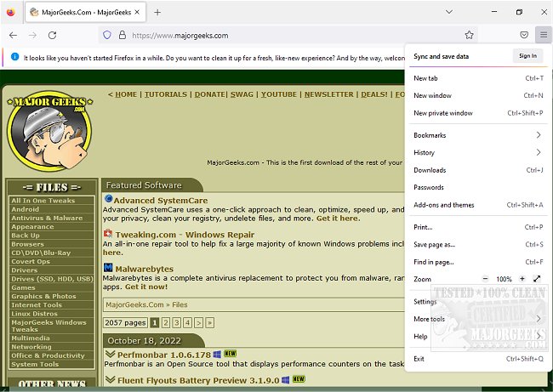Image resolution: width=553 pixels, height=392 pixels.
Task: Click the info icon in notification bar
Action: [14, 57]
